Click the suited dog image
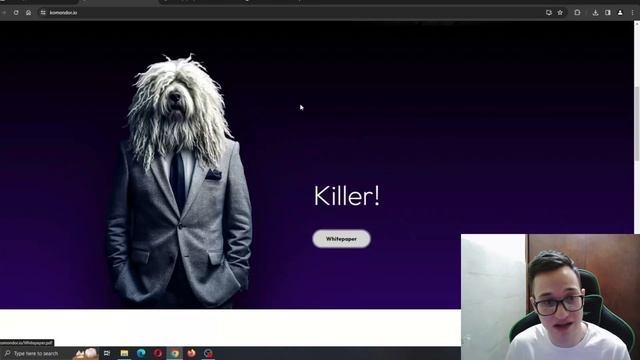Viewport: 640px width, 360px height. click(x=180, y=181)
